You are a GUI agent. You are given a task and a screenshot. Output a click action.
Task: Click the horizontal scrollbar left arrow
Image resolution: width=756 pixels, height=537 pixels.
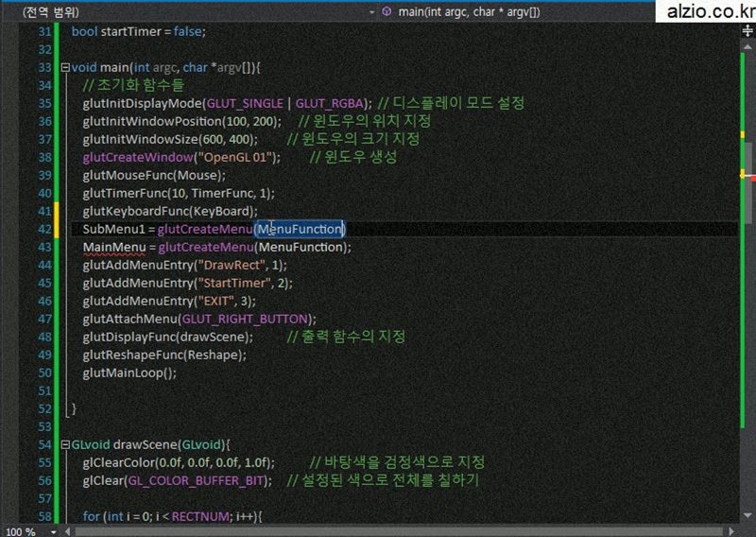[x=67, y=531]
